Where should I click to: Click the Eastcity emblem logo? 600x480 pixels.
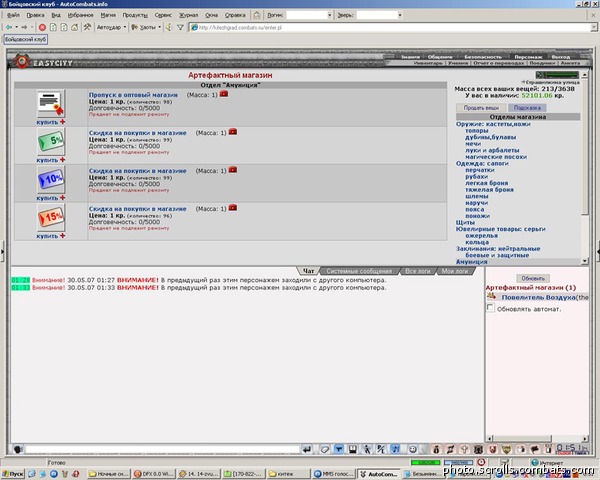click(x=22, y=61)
